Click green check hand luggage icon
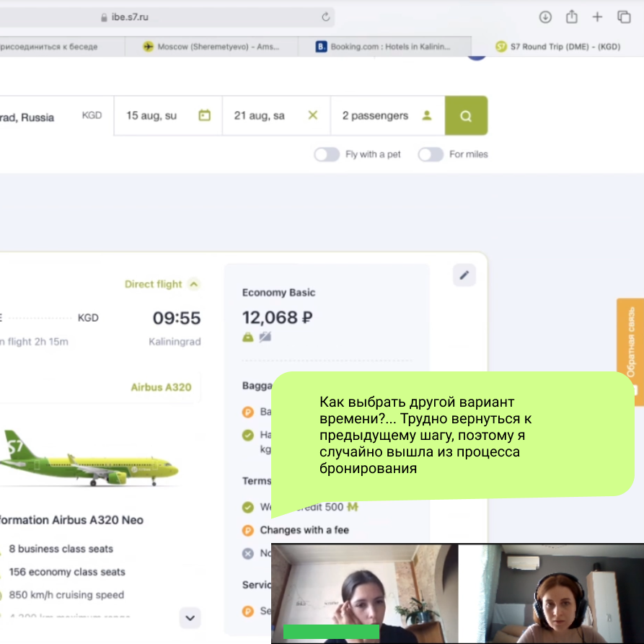This screenshot has height=644, width=644. tap(247, 435)
